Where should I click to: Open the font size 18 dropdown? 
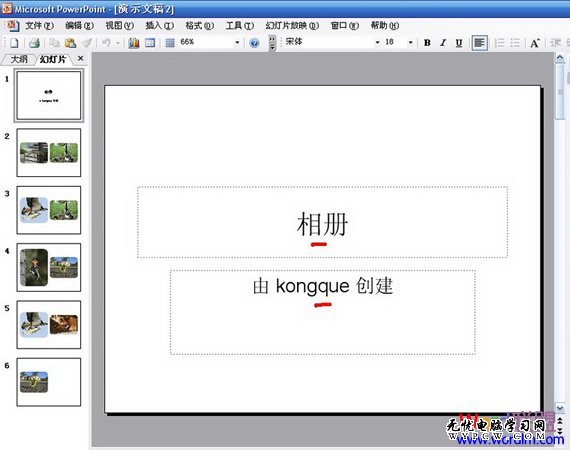click(410, 43)
